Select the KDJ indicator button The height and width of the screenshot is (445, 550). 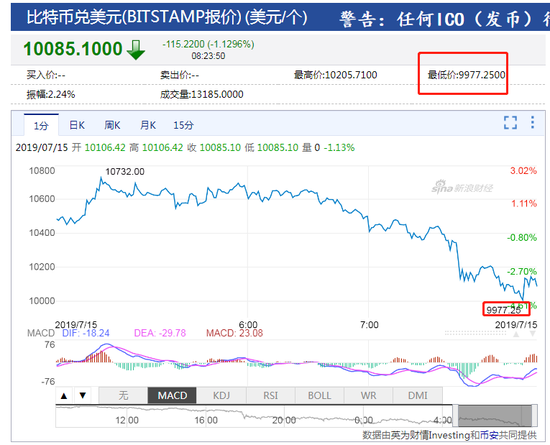221,396
